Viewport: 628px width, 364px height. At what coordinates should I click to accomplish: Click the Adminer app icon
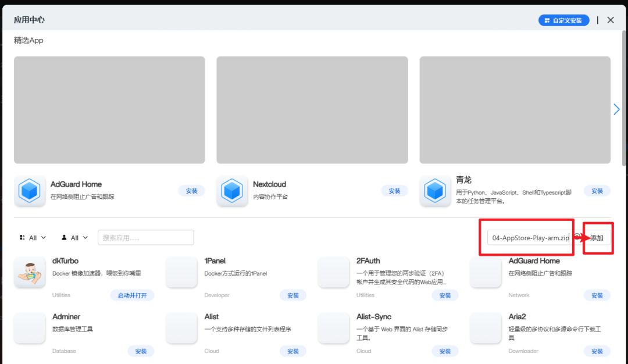coord(30,327)
